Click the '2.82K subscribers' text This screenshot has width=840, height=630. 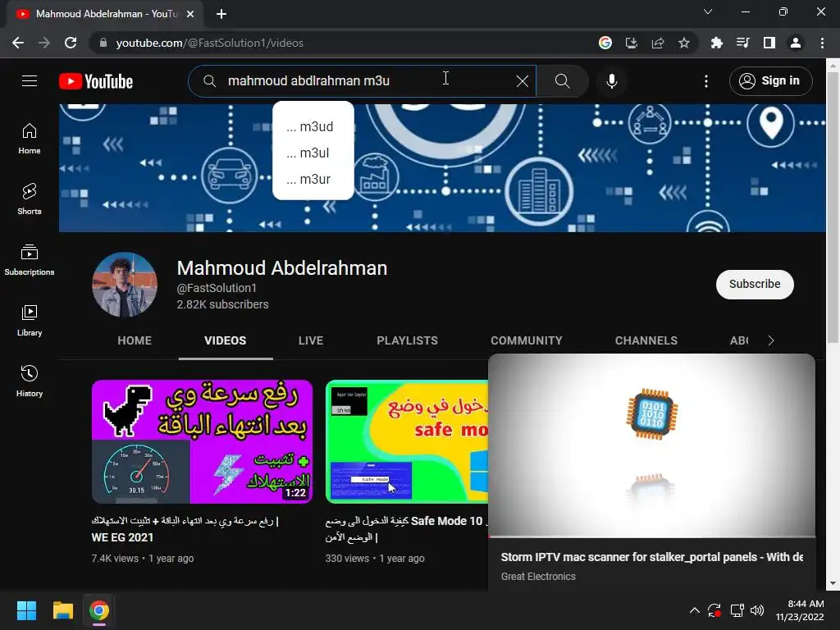[x=223, y=304]
